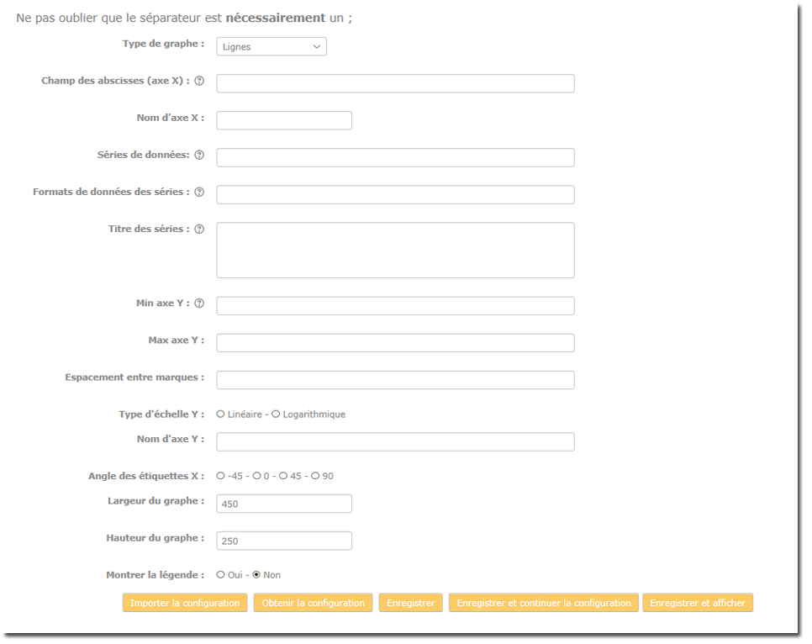This screenshot has height=644, width=812.
Task: Open the Type de graphe dropdown
Action: (x=271, y=47)
